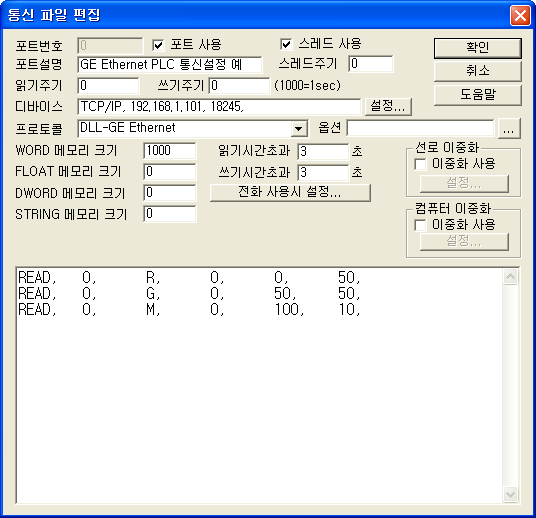
Task: Open 전화 사용시 설정... button
Action: (x=290, y=192)
